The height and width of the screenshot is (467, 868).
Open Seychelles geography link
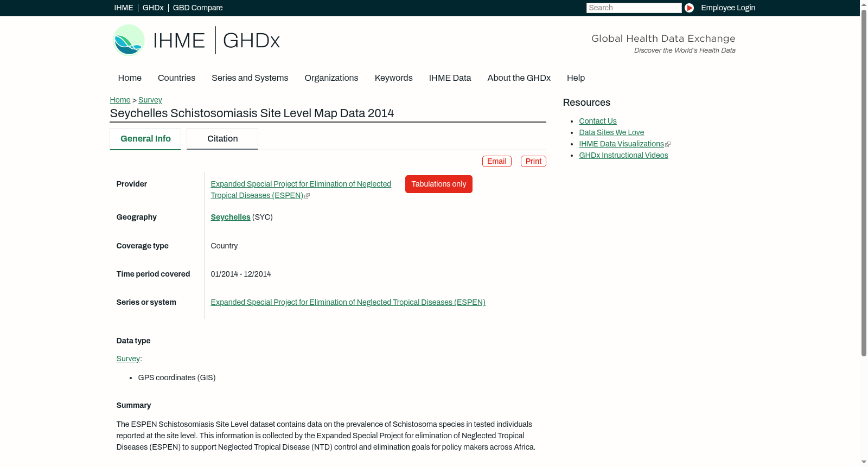point(231,217)
